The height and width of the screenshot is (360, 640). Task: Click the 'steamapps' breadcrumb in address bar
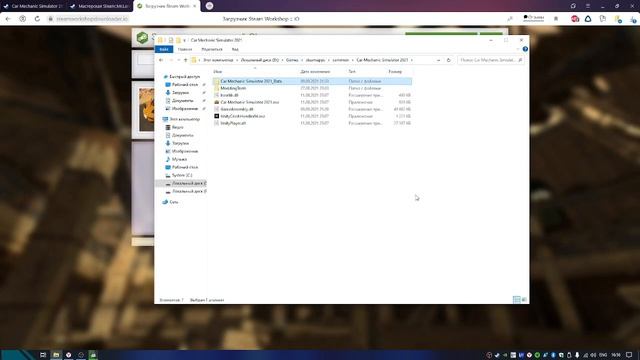[316, 60]
